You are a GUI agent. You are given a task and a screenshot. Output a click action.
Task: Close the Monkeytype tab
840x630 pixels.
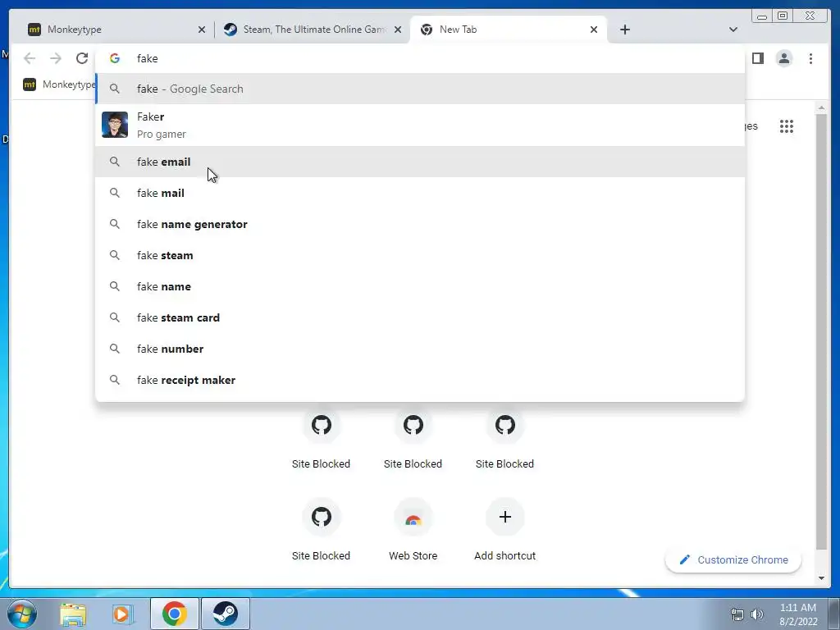[x=202, y=30]
